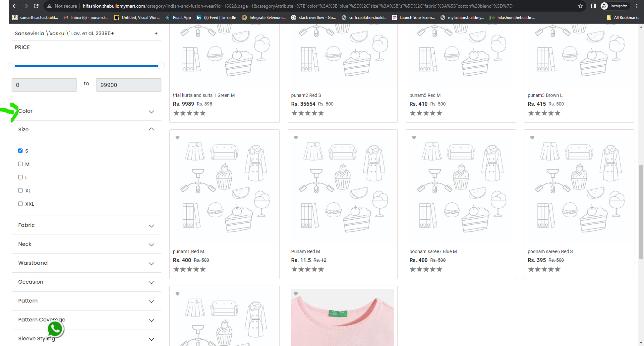
Task: Open the stack overflow bookmark
Action: 314,18
